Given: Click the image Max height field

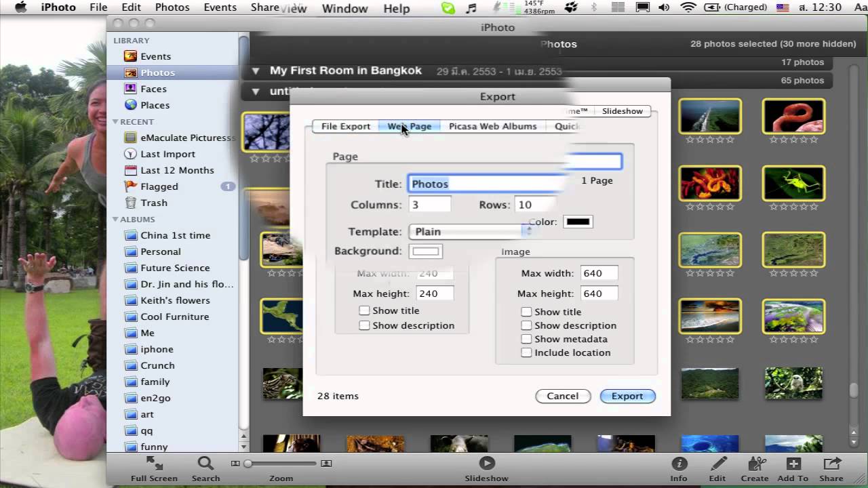Looking at the screenshot, I should 599,293.
